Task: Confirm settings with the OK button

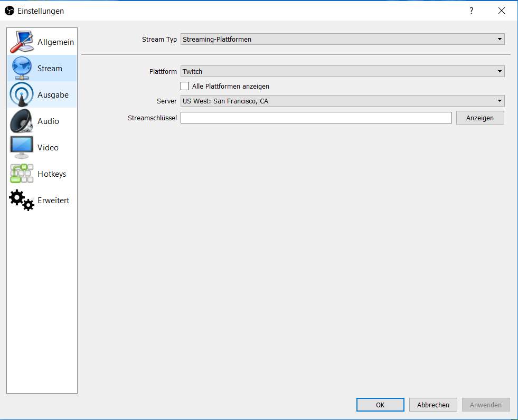Action: click(x=380, y=405)
